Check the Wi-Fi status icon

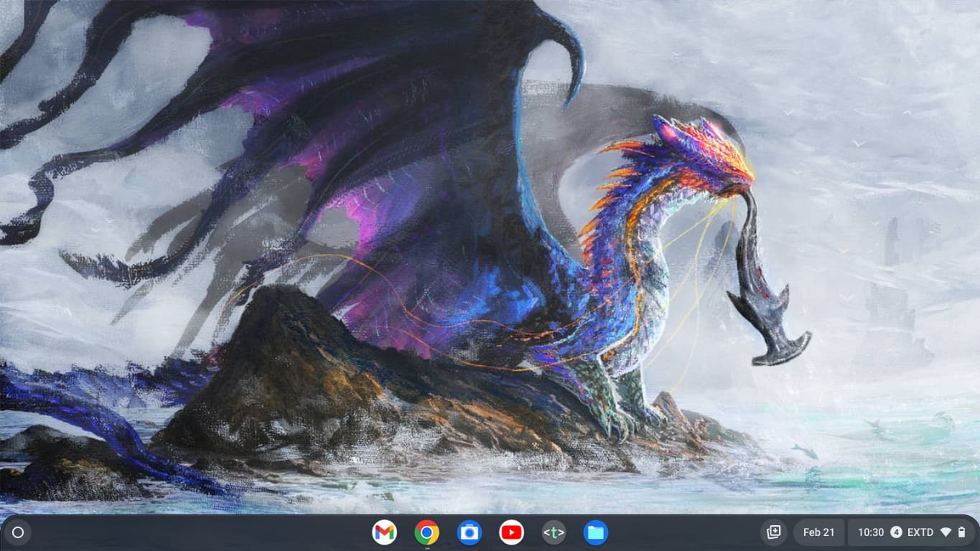click(946, 532)
